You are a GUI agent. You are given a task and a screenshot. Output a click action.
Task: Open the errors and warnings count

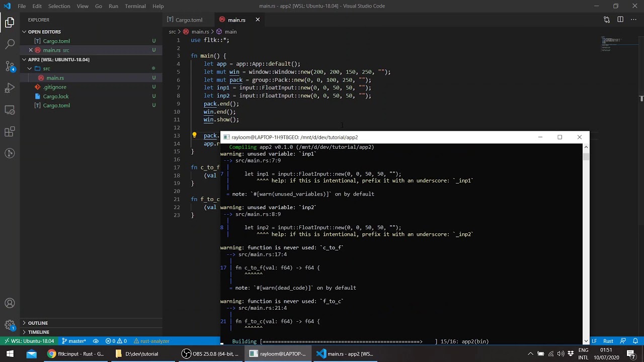116,341
